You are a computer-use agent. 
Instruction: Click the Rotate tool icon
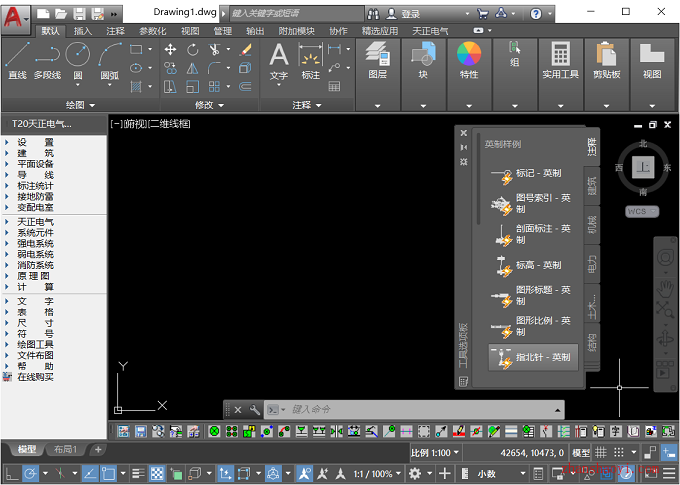tap(193, 49)
